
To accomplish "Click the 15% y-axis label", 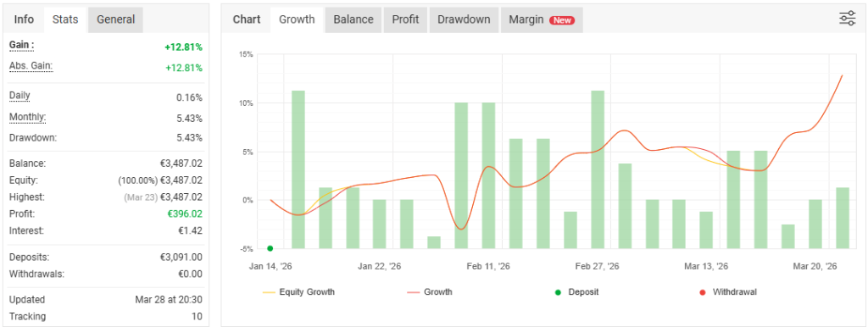I will coord(247,54).
